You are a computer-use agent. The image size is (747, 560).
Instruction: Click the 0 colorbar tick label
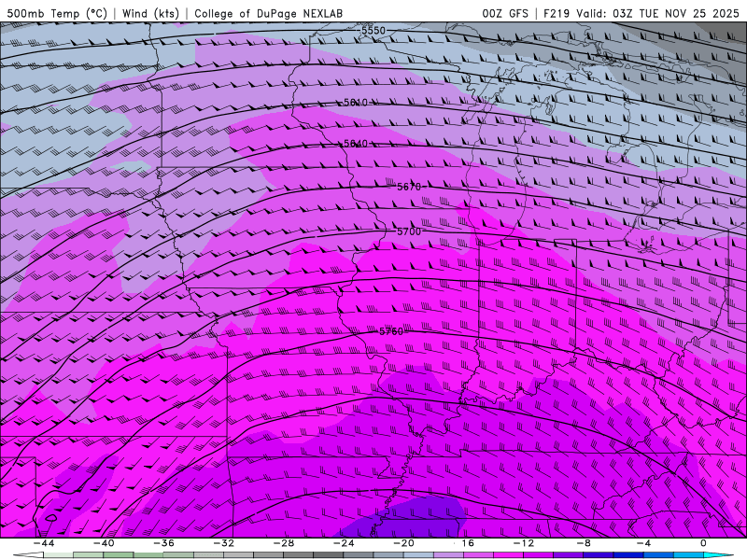(704, 543)
